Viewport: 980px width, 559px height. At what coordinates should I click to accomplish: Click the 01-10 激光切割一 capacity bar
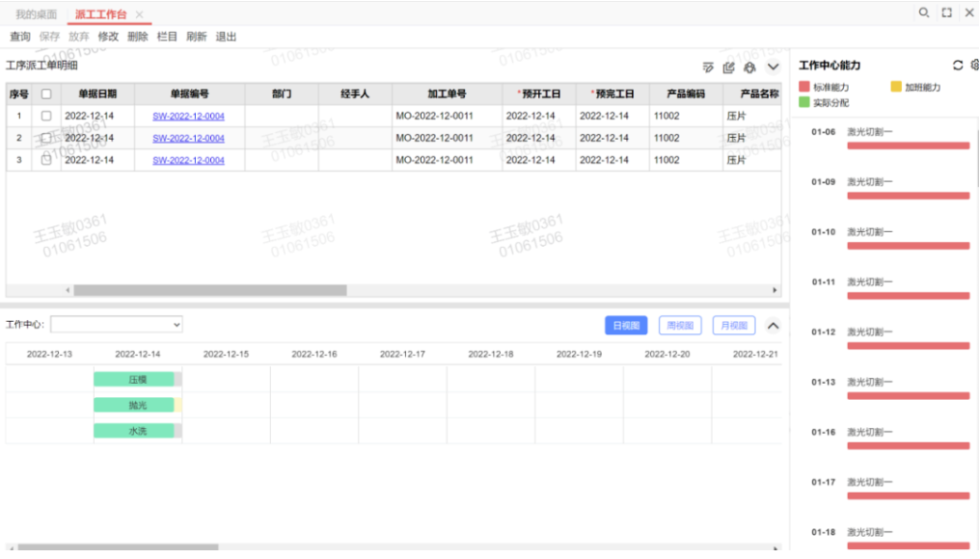point(908,246)
